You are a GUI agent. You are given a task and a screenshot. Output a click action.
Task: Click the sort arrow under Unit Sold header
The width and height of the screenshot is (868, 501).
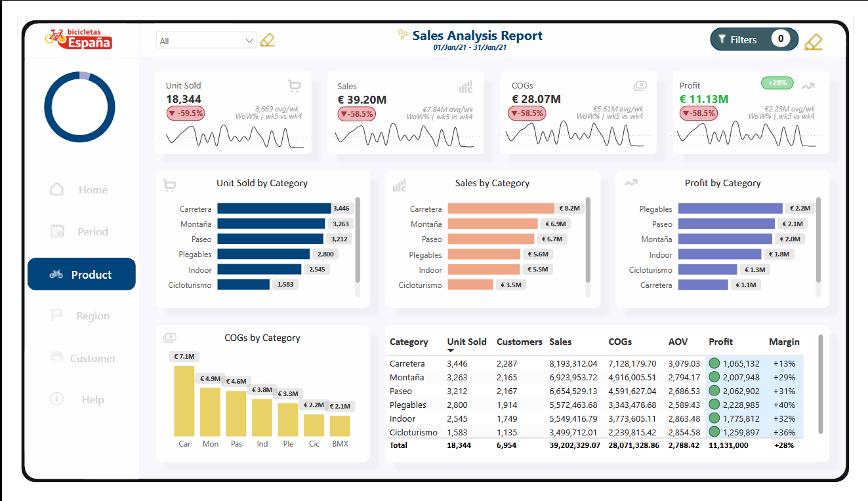pos(451,351)
